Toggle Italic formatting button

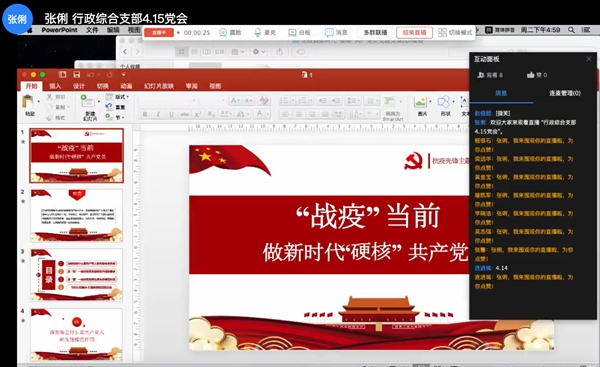[158, 114]
